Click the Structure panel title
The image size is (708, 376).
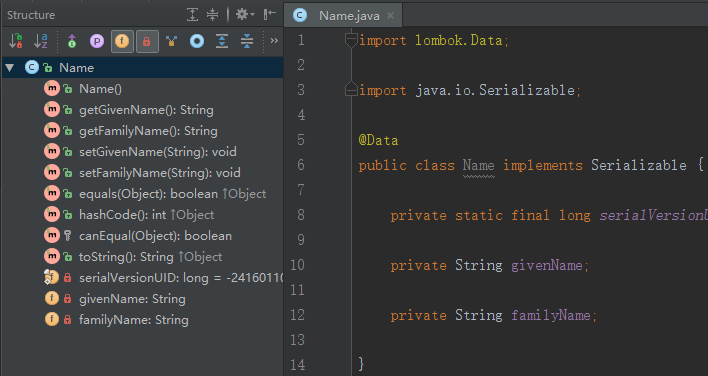[31, 15]
